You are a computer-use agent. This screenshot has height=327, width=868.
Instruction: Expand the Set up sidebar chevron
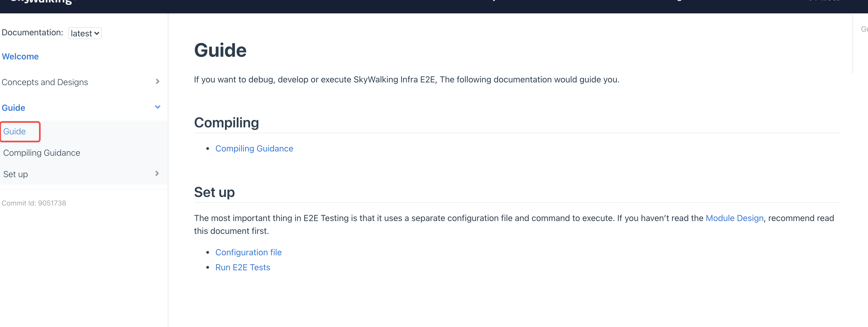(x=157, y=173)
